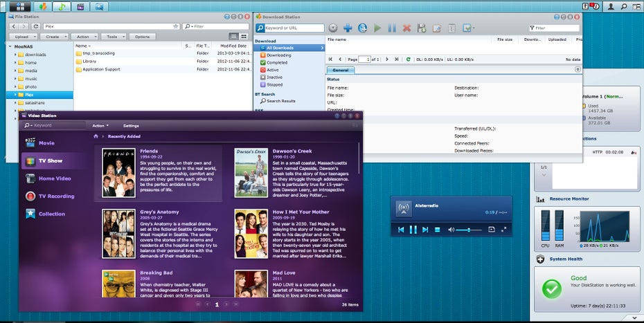Screen dimensions: 644x323
Task: Open the notifications icon in top bar
Action: 594,6
